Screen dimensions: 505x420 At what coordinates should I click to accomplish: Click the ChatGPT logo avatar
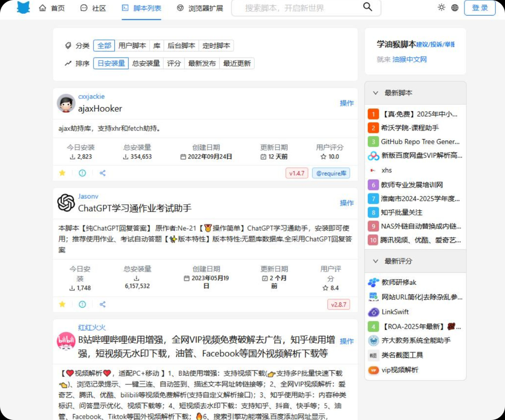click(x=66, y=203)
